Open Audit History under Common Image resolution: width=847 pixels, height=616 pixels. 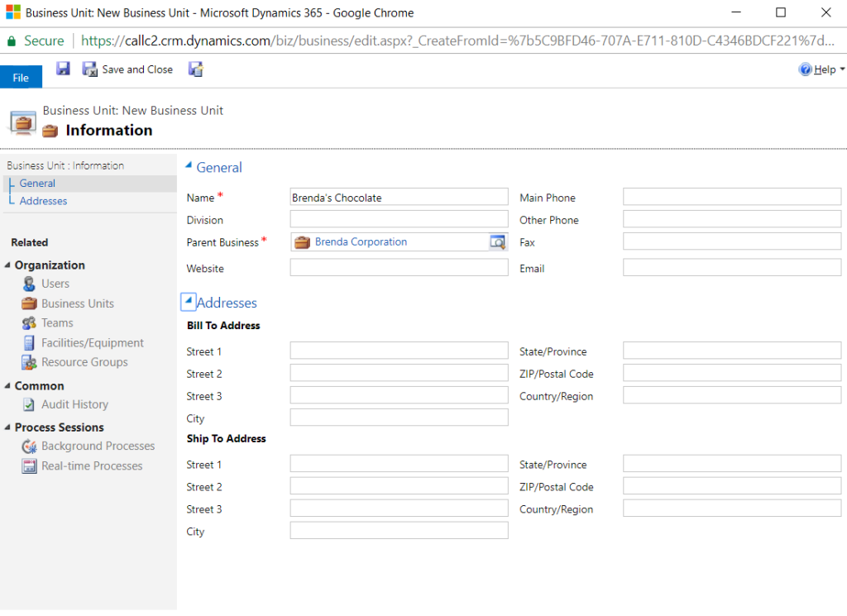[x=75, y=404]
